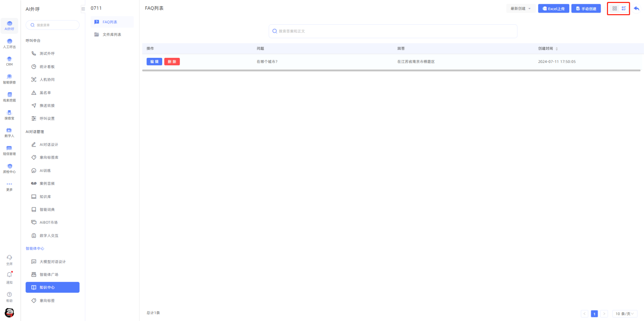Viewport: 644px width, 321px height.
Task: Sort by 创建时间 column
Action: [557, 49]
